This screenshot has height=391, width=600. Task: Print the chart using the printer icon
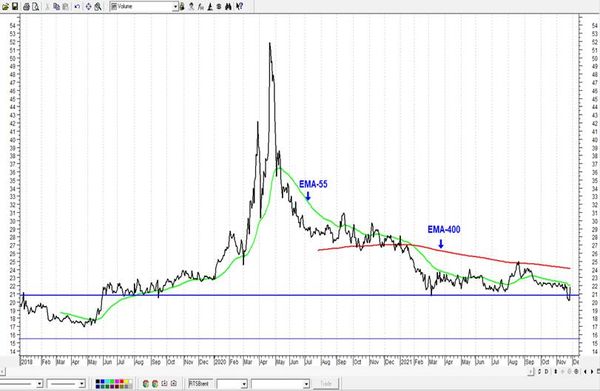tap(26, 6)
